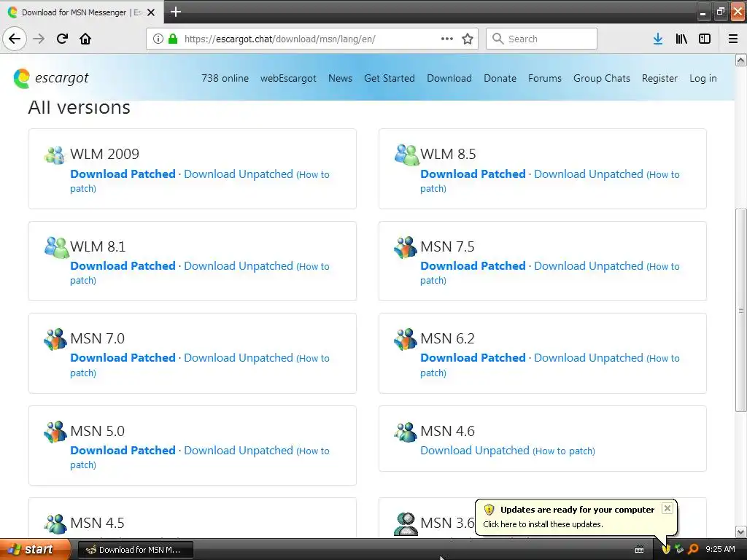Click the WLM 8.5 messenger icon
Viewport: 747px width, 560px height.
click(406, 155)
